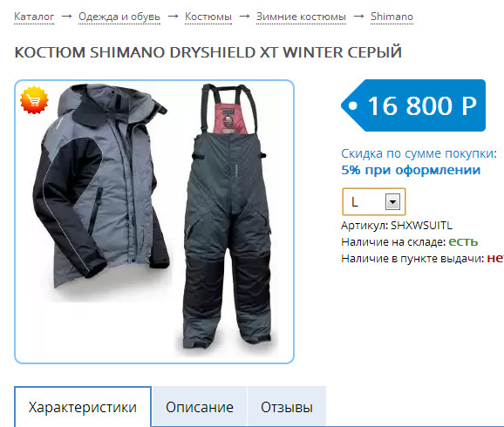Click the product title heading
504x427 pixels.
(208, 52)
